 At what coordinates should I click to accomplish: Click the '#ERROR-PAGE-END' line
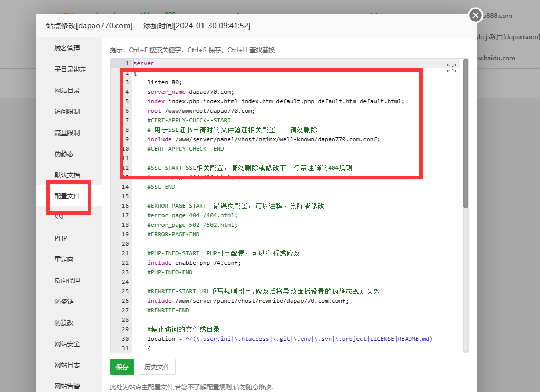click(x=173, y=234)
